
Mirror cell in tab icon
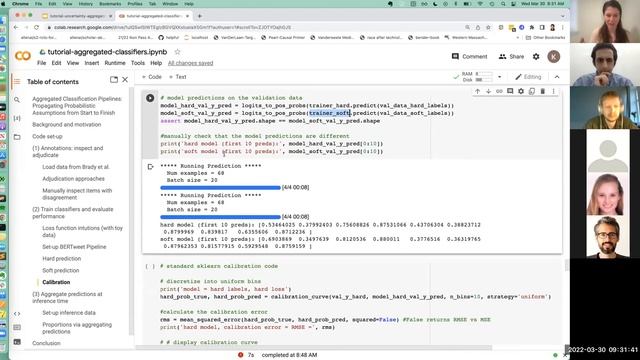tap(531, 91)
